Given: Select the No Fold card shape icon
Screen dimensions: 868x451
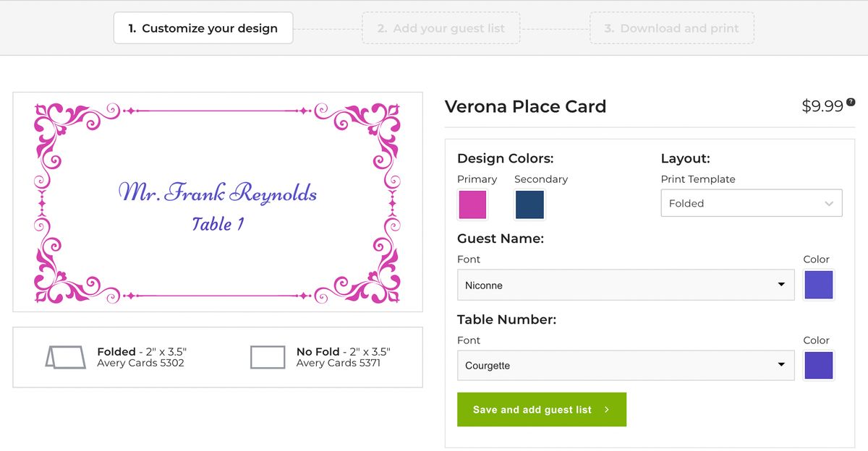Looking at the screenshot, I should click(269, 357).
